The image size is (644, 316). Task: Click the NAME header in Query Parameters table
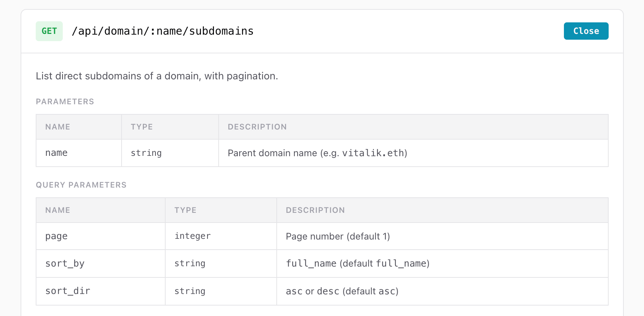(58, 210)
